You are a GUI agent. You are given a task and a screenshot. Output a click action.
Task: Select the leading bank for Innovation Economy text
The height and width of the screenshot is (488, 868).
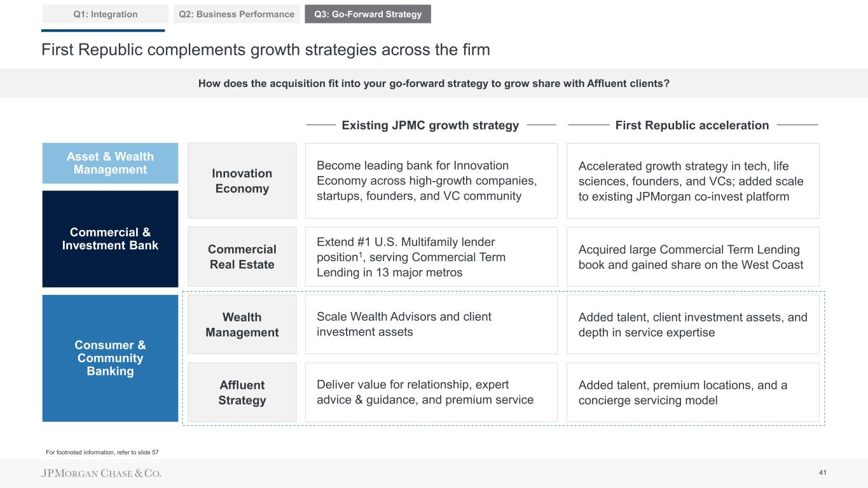[431, 181]
